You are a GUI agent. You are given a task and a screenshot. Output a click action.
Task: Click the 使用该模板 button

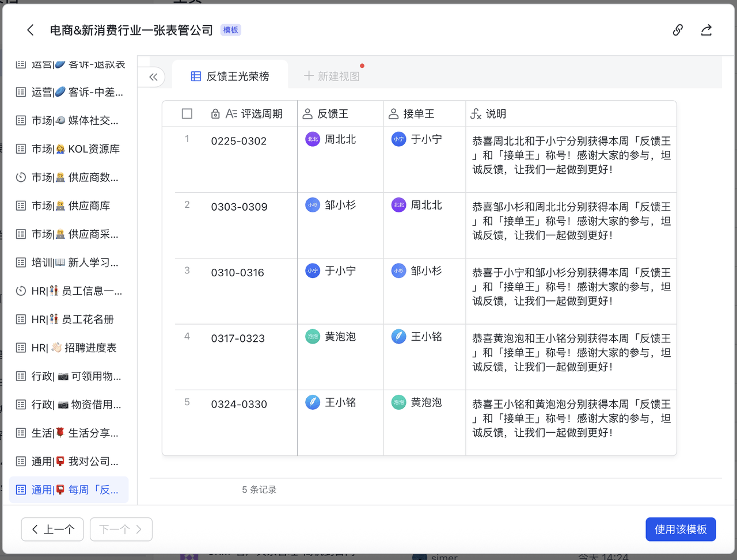[681, 529]
